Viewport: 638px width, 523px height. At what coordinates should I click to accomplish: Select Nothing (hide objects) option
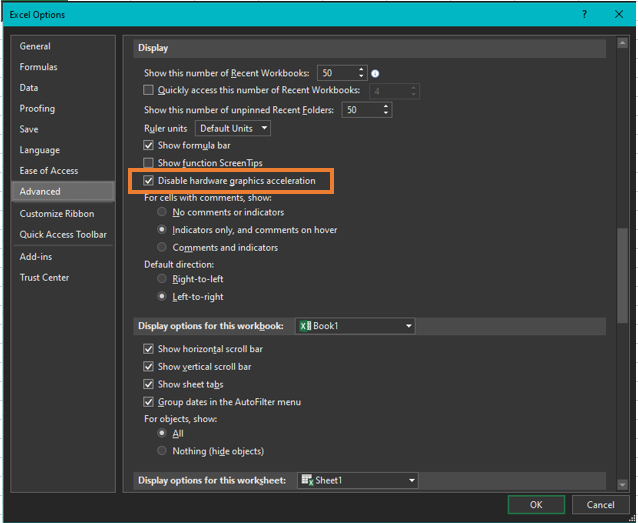click(x=162, y=451)
